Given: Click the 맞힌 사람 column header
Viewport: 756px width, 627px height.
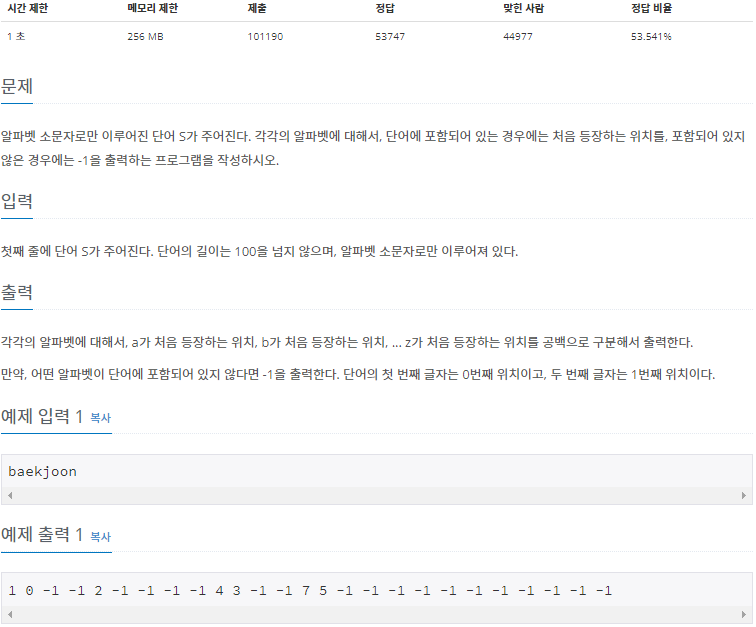Looking at the screenshot, I should 524,8.
